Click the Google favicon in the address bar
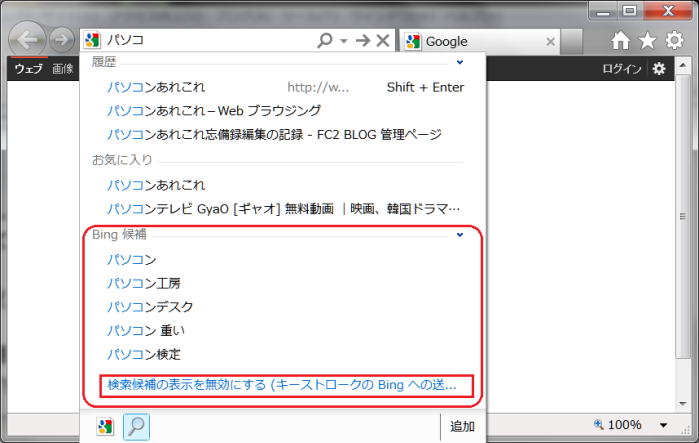Viewport: 699px width, 443px height. [x=92, y=40]
